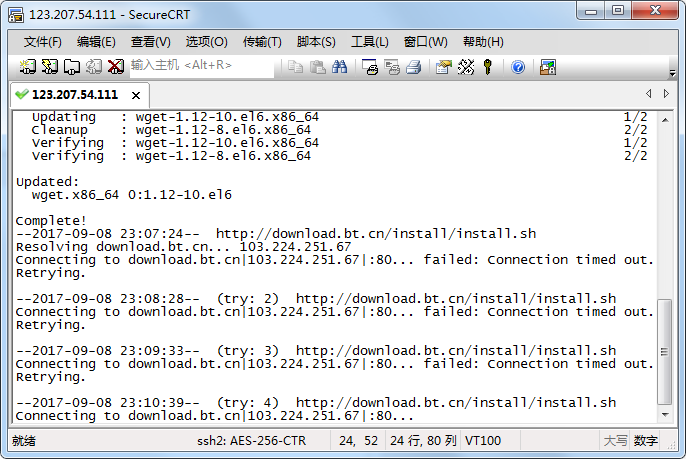
Task: Click the (try: 2) wget line
Action: [x=316, y=299]
